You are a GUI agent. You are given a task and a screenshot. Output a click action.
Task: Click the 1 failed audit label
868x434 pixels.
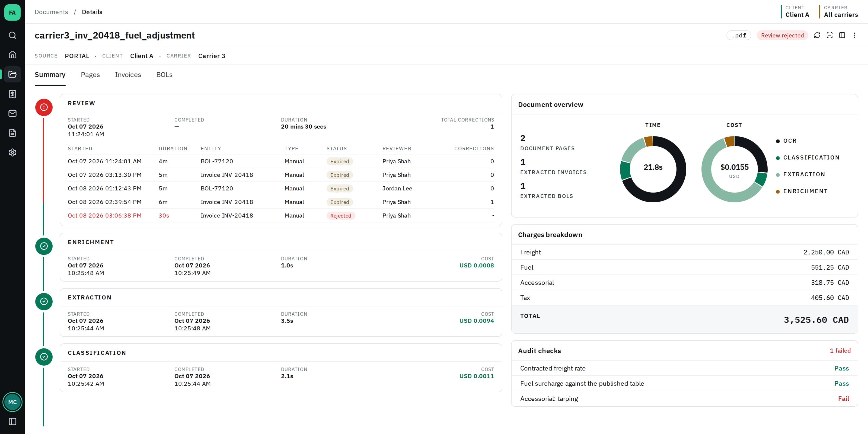pos(840,350)
